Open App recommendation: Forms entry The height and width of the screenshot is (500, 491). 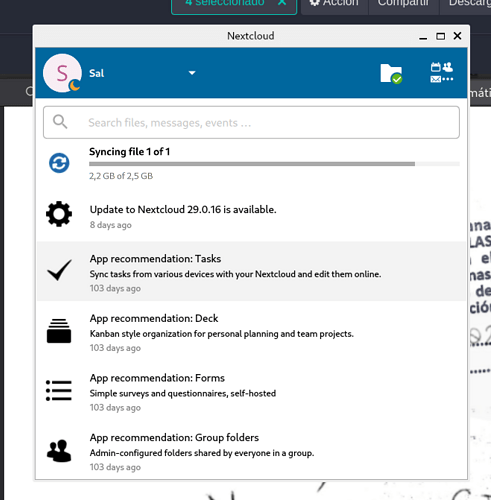coord(251,391)
